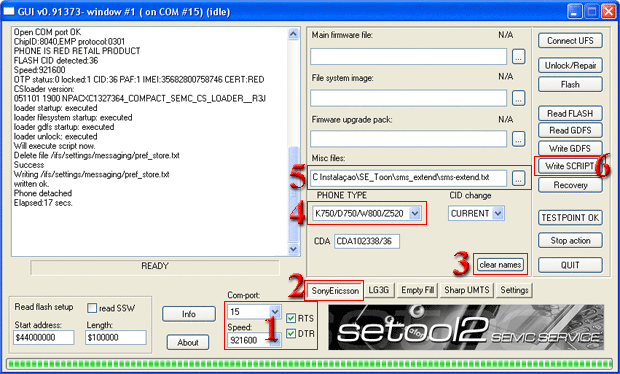Minimize the GUI window
Screen dimensions: 620x374
(575, 11)
